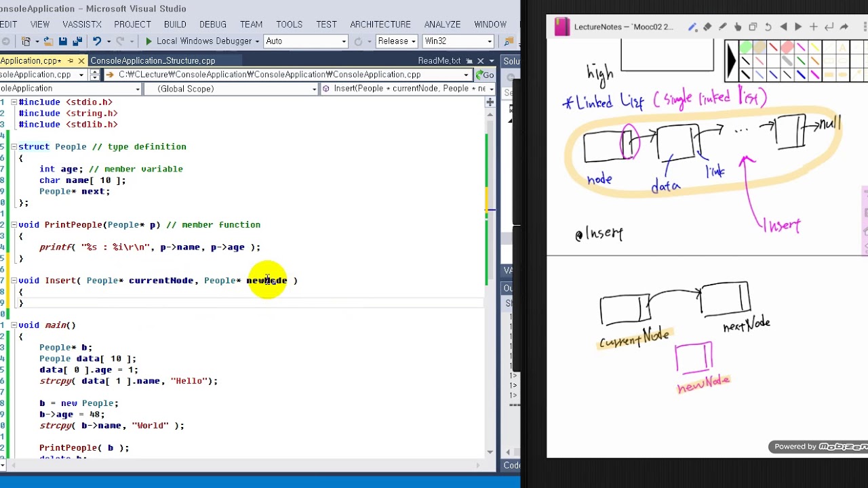Click the Save All toolbar icon
This screenshot has height=488, width=868.
pyautogui.click(x=76, y=41)
